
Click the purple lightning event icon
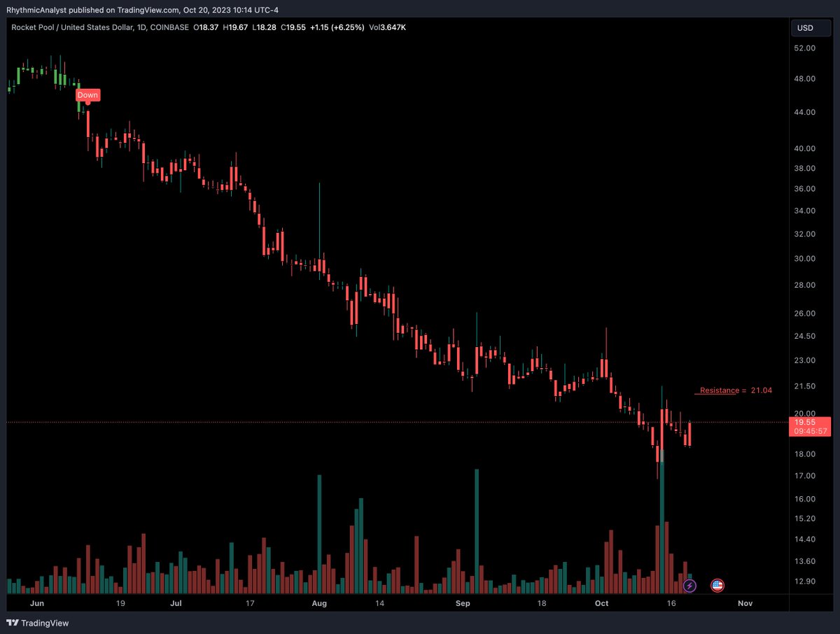[x=690, y=585]
